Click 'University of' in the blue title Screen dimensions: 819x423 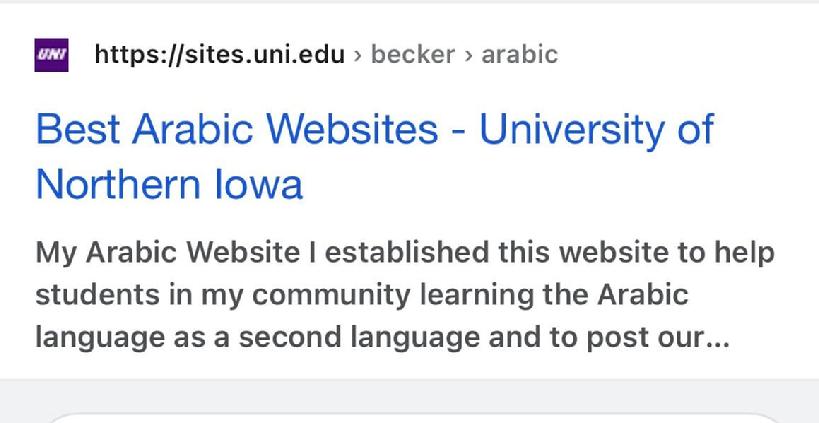596,130
